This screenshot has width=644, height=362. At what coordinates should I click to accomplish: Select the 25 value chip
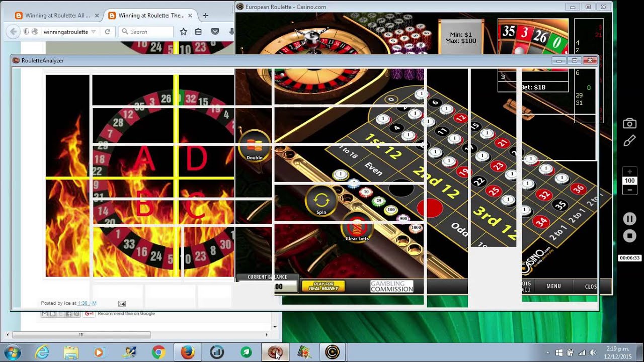point(378,201)
